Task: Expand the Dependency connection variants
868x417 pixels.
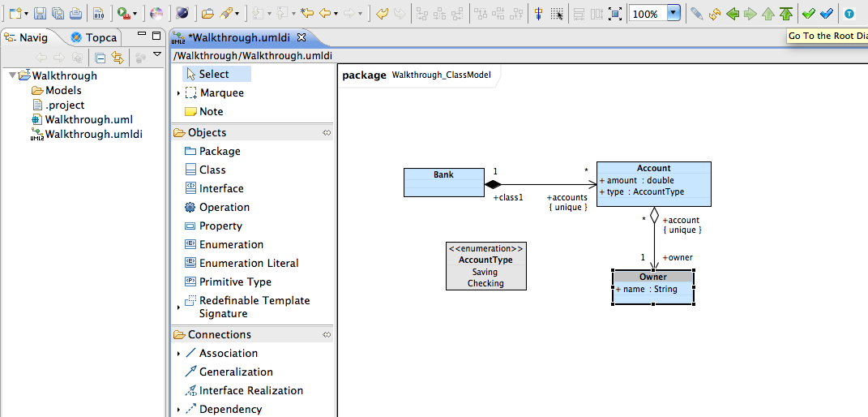Action: (178, 410)
